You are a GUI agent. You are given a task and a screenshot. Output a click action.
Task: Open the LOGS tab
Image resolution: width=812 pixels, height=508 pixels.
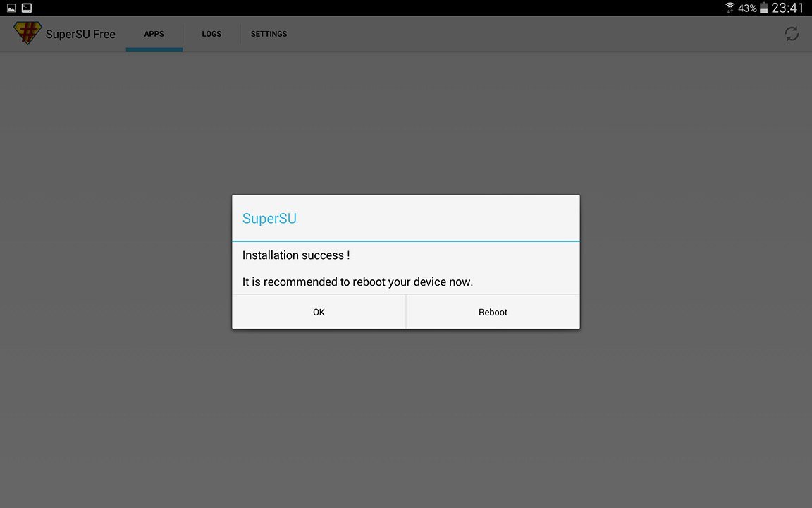coord(211,33)
